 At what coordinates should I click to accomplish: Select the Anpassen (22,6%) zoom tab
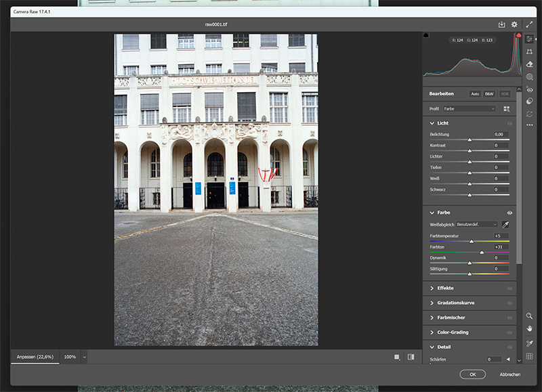click(x=35, y=357)
